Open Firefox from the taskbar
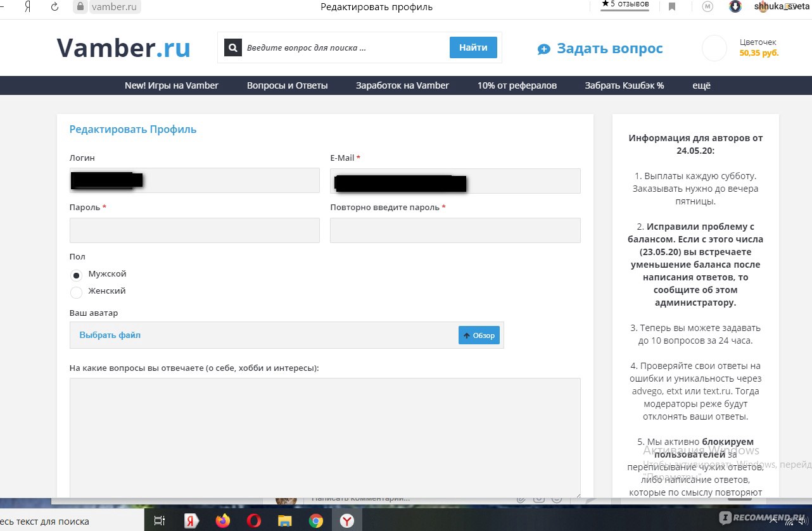Viewport: 812px width, 531px height. 223,521
